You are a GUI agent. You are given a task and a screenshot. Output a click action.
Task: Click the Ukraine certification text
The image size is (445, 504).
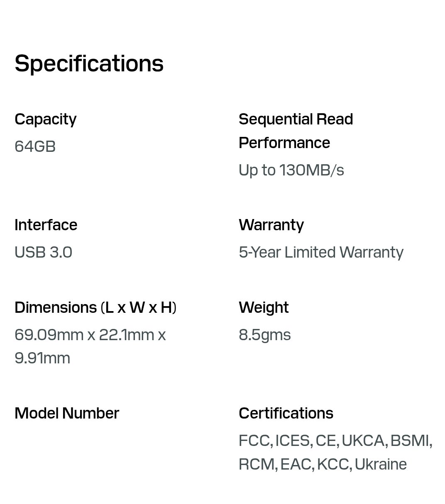[x=381, y=464]
